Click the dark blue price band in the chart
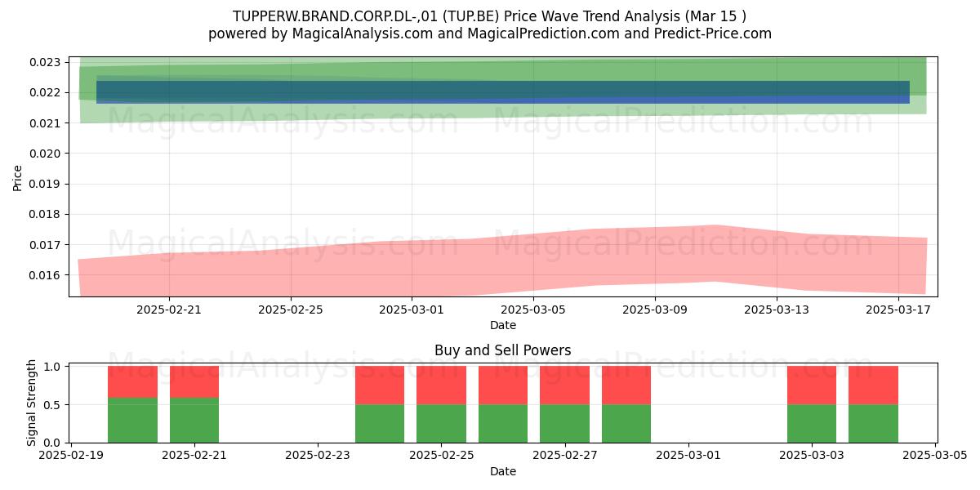The image size is (980, 490). 503,92
